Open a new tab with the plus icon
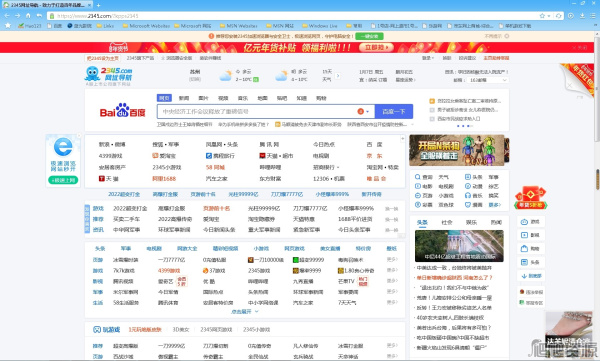600x361 pixels. click(98, 5)
